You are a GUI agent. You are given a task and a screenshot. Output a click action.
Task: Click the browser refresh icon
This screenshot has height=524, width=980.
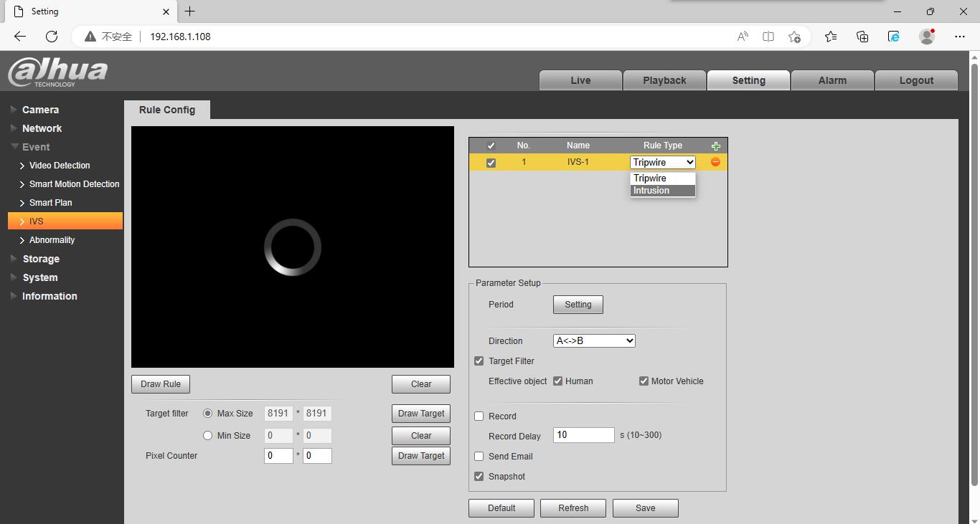pyautogui.click(x=52, y=37)
